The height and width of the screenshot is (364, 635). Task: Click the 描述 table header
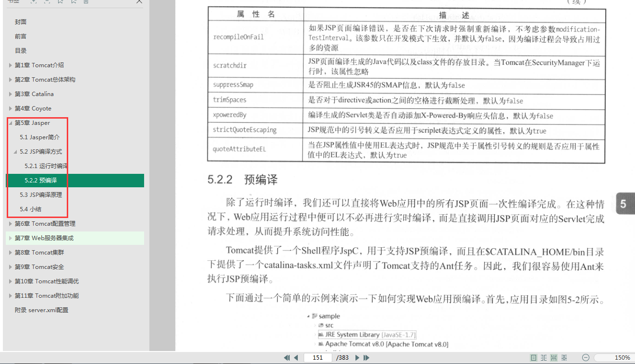[454, 15]
